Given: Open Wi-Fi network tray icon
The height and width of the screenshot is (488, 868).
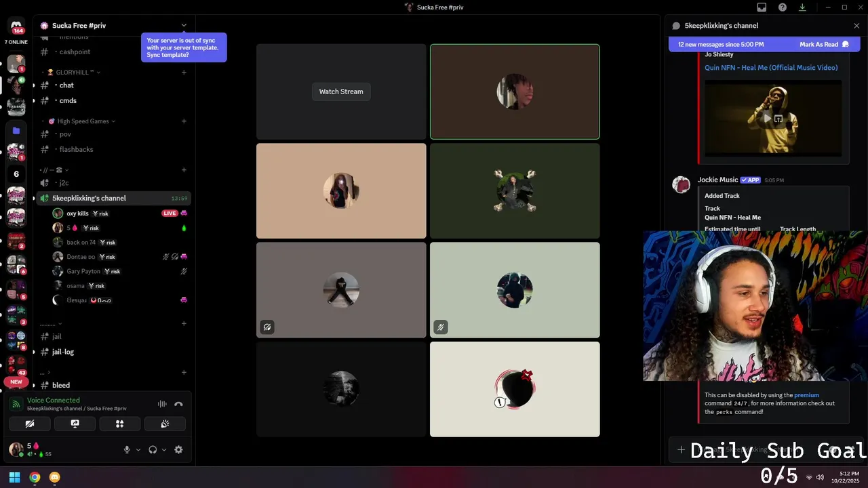Looking at the screenshot, I should click(808, 477).
